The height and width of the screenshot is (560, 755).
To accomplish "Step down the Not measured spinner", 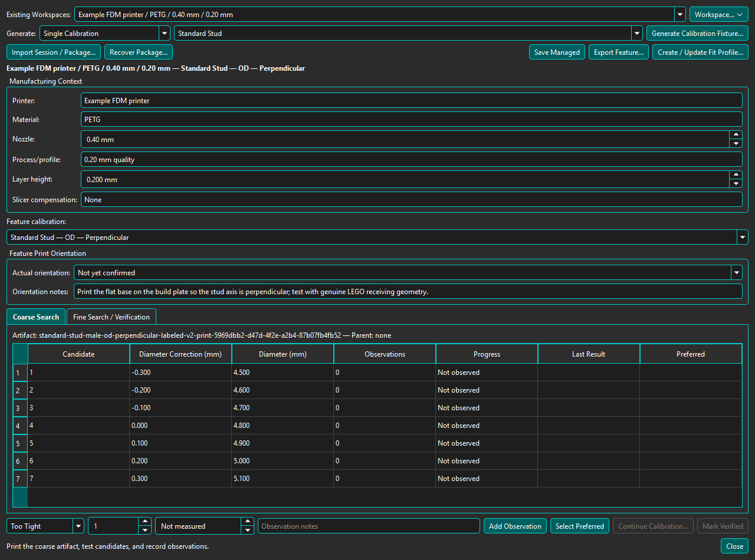I will point(247,530).
